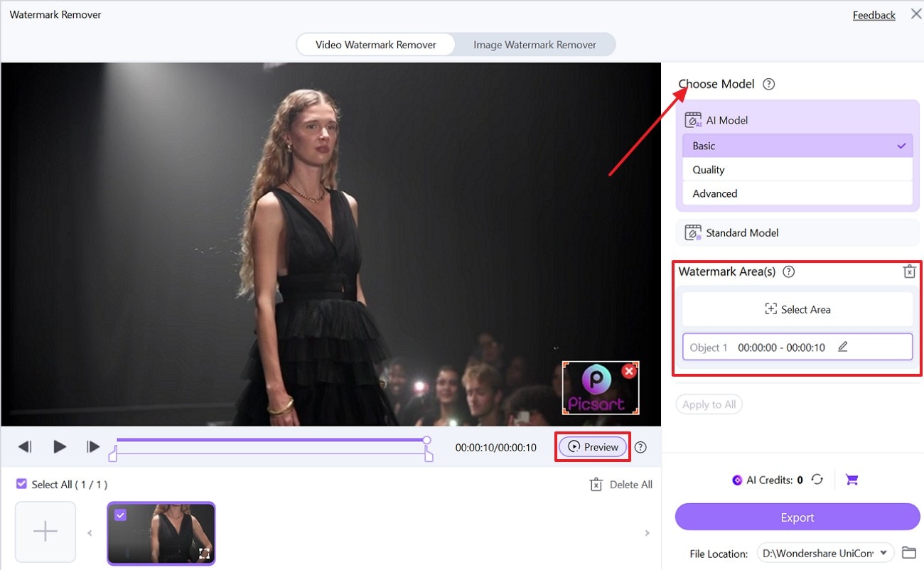This screenshot has height=570, width=924.
Task: Open the shopping cart to buy credits
Action: pos(852,480)
